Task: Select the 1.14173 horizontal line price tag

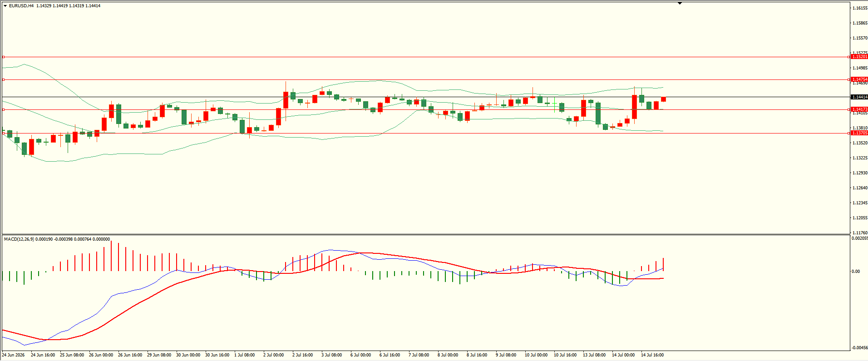Action: click(859, 109)
